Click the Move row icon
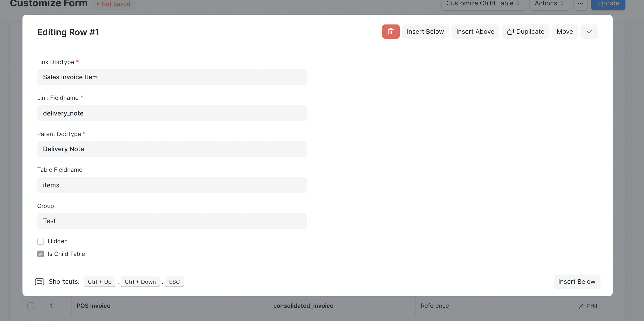The height and width of the screenshot is (321, 644). click(564, 31)
